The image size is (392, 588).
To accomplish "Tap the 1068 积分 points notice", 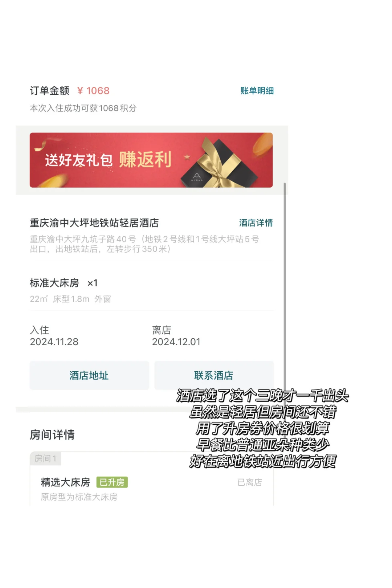I will pyautogui.click(x=83, y=108).
